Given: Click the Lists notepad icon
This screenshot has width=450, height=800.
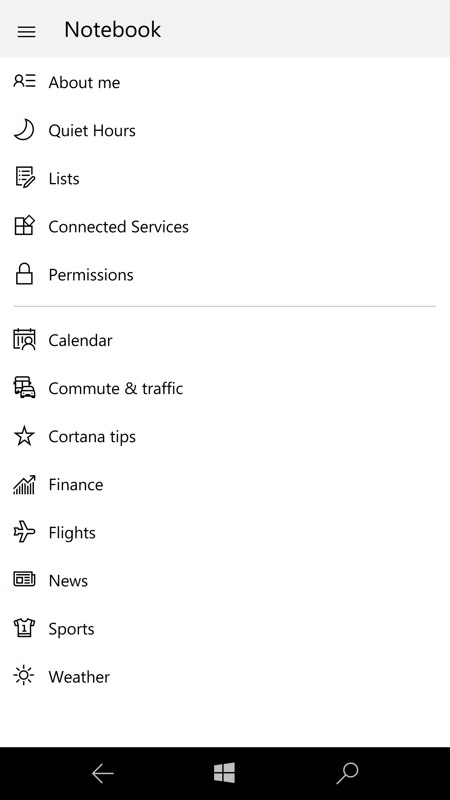Looking at the screenshot, I should click(24, 178).
